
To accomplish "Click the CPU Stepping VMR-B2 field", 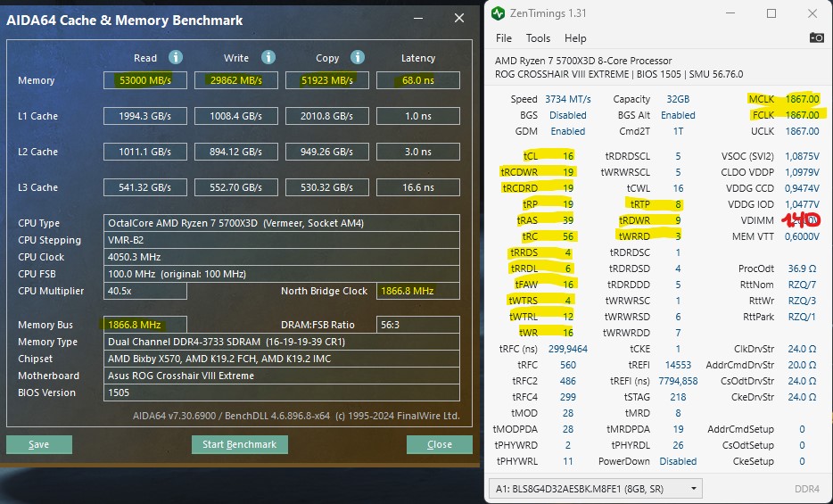I will click(282, 240).
